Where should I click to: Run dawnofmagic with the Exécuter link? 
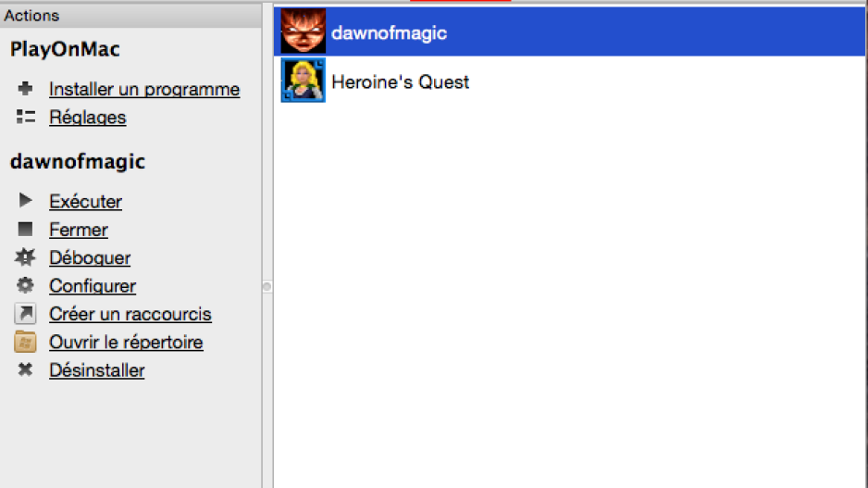[x=85, y=202]
